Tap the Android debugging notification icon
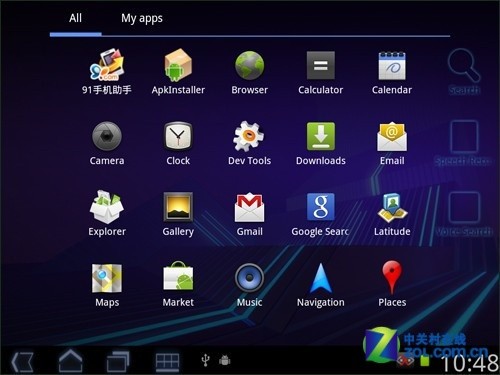This screenshot has width=500, height=375. [225, 360]
